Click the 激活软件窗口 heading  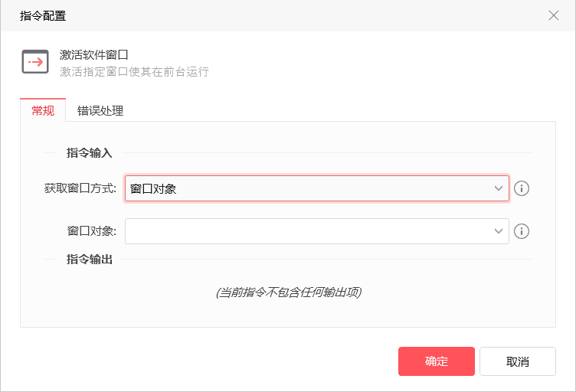[93, 55]
